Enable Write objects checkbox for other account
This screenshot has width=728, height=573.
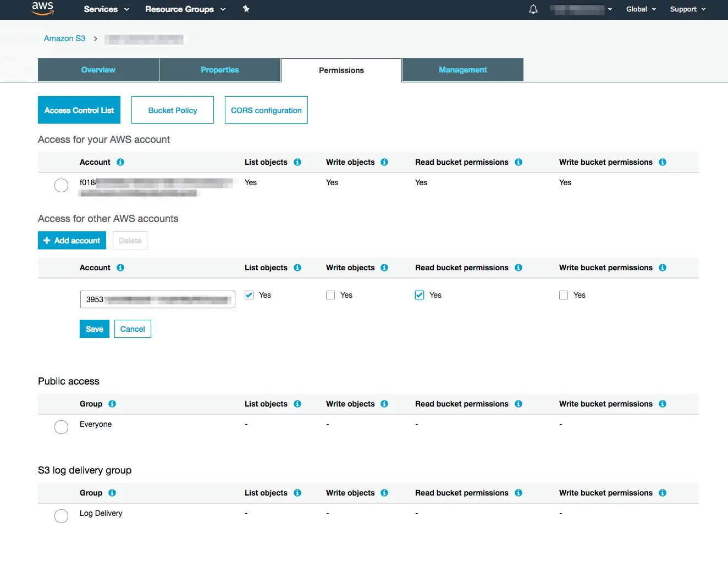330,295
